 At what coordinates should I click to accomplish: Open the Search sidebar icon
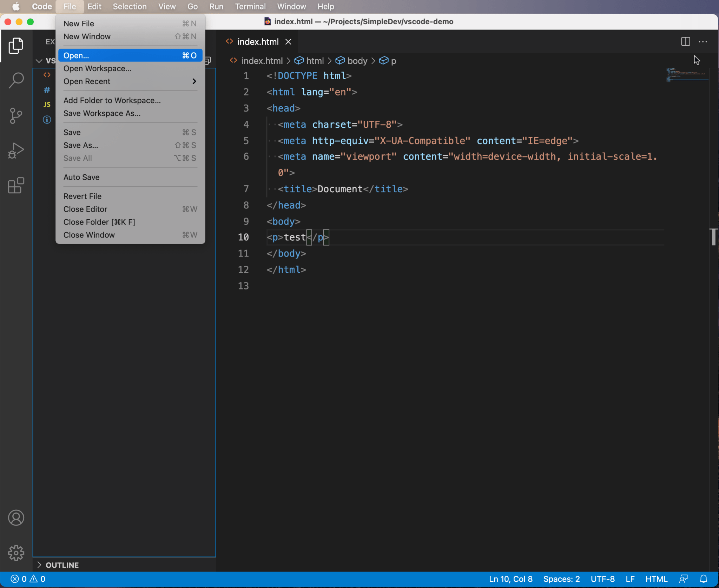(16, 80)
